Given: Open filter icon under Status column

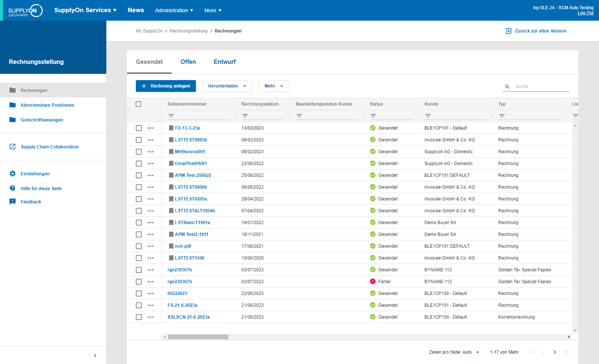Looking at the screenshot, I should (373, 116).
